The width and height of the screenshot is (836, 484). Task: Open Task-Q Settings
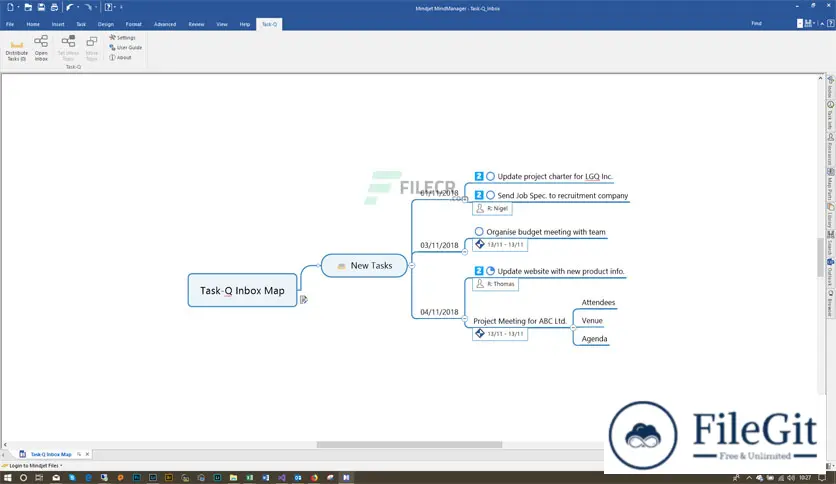point(123,38)
